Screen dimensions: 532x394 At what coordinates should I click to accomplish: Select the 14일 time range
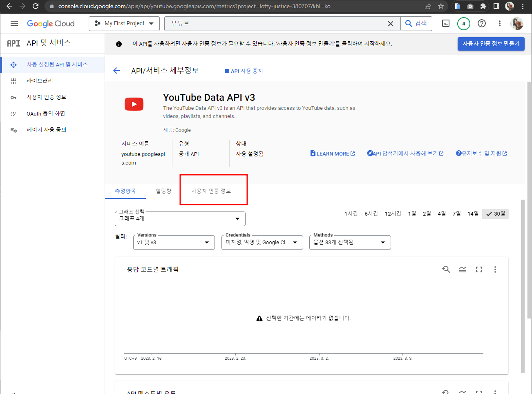(473, 214)
